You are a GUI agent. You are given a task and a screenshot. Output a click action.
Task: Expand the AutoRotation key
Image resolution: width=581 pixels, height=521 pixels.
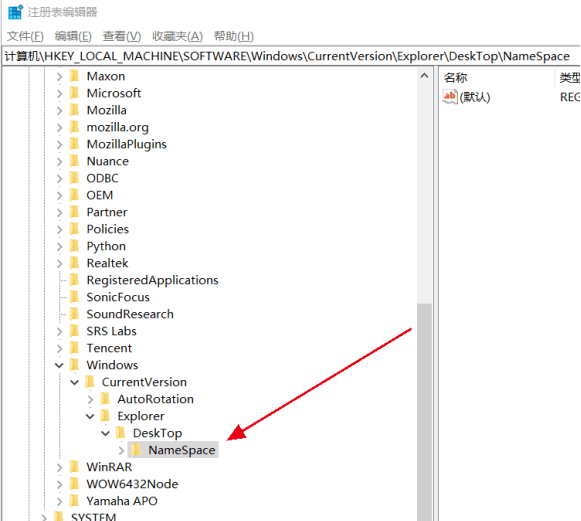pyautogui.click(x=90, y=399)
